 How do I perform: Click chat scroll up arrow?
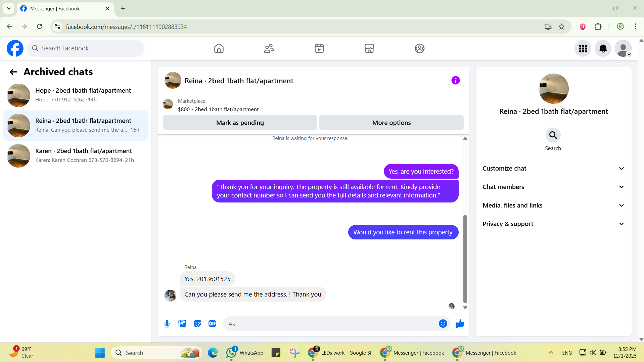click(465, 138)
